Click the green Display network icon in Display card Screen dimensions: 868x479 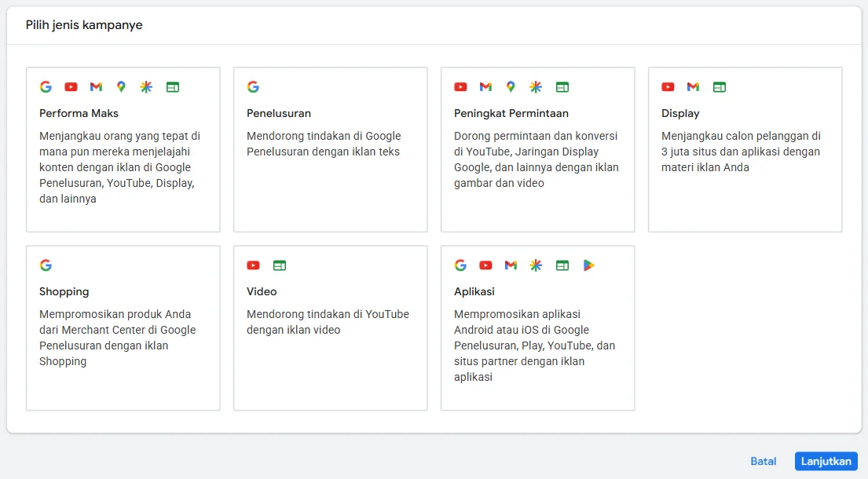[720, 87]
